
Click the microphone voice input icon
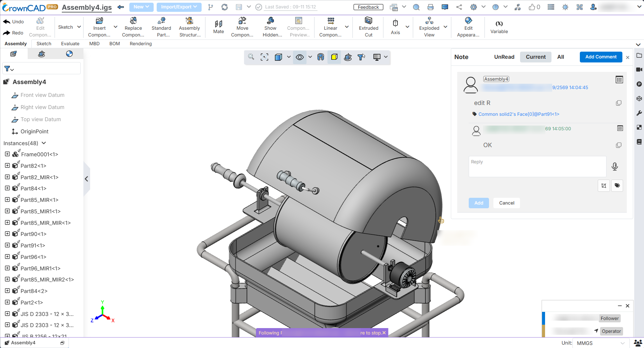pos(615,166)
